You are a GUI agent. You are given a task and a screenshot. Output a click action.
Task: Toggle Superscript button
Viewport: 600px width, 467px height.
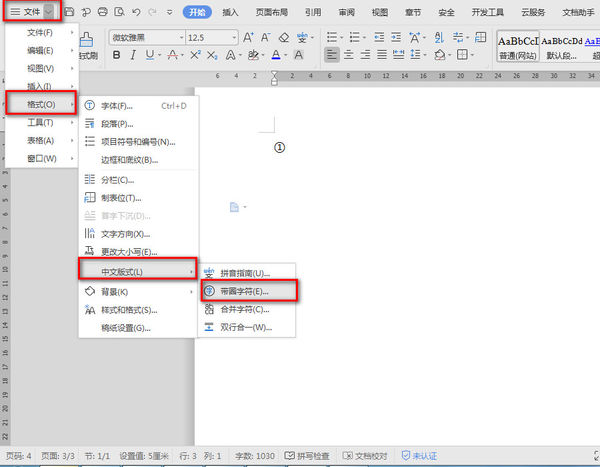(195, 55)
